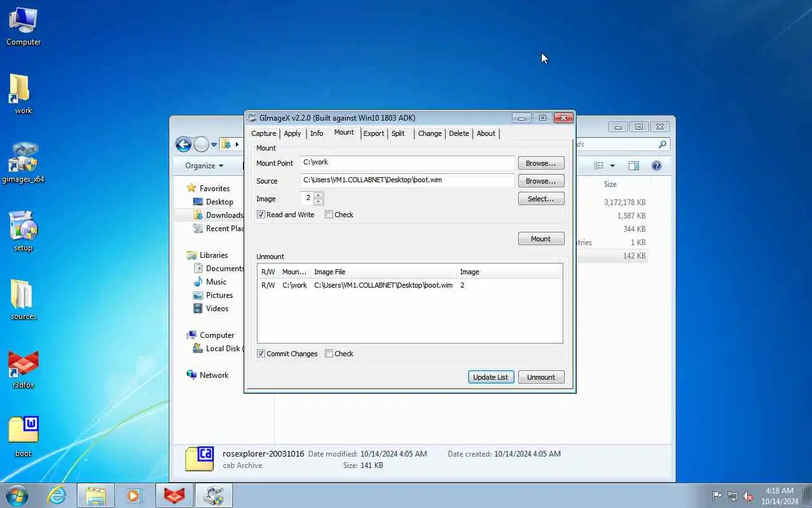812x508 pixels.
Task: Show the preview pane in Explorer
Action: [633, 166]
